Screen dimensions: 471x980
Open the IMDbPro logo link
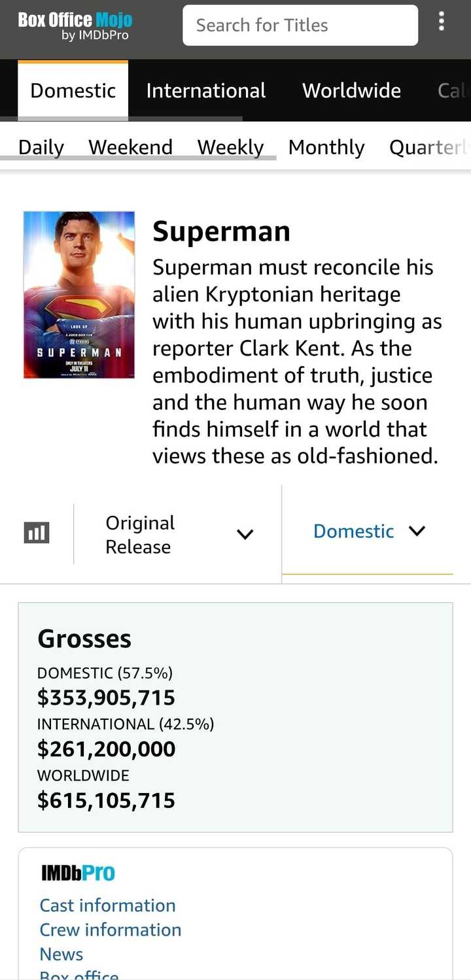coord(78,873)
